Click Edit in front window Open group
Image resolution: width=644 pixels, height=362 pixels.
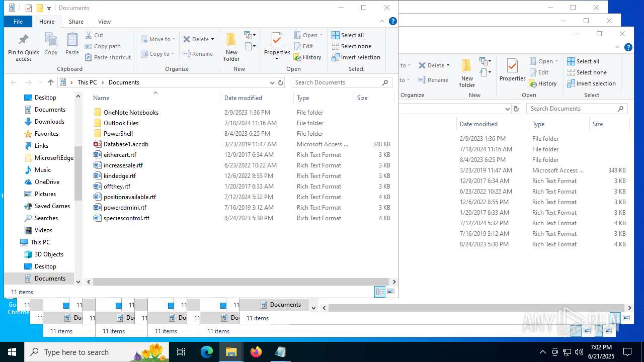pyautogui.click(x=303, y=46)
